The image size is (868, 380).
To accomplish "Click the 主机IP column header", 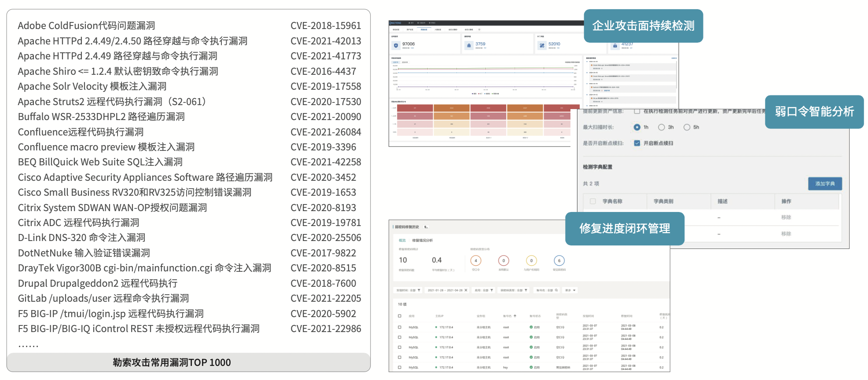I will coord(439,316).
